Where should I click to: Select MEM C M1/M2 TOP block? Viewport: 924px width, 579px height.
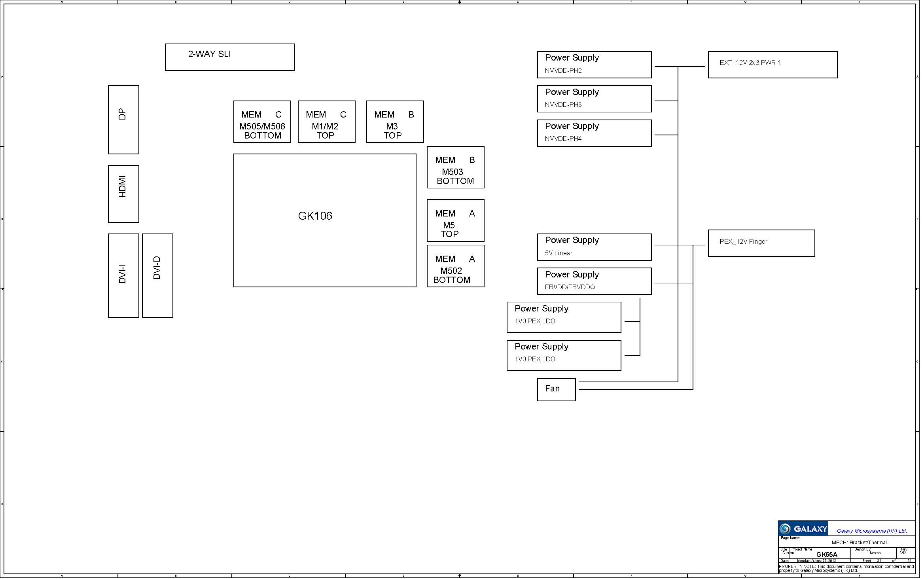pyautogui.click(x=326, y=121)
